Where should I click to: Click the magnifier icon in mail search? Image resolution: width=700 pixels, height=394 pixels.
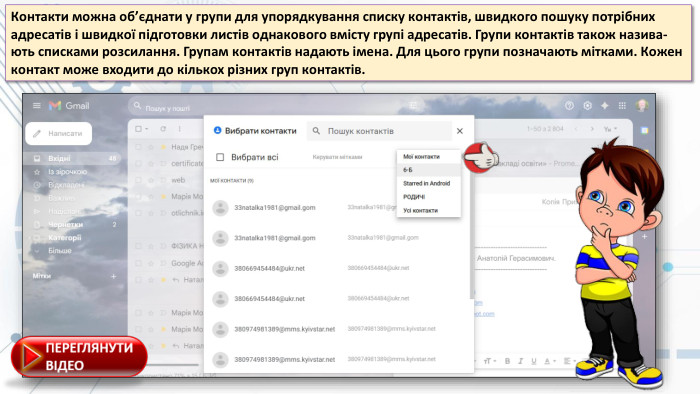(x=138, y=106)
